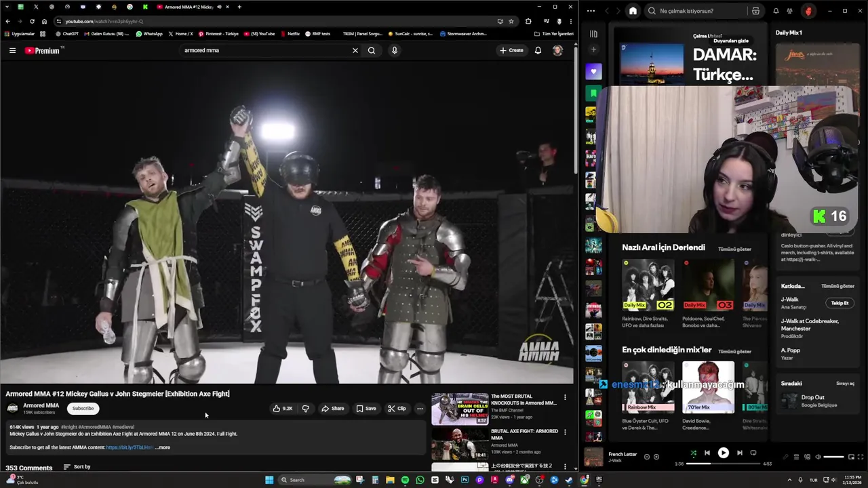Open more actions under the video

point(420,409)
